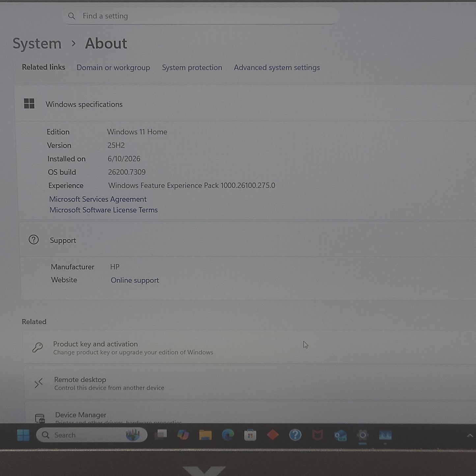476x476 pixels.
Task: Click the search magnifier icon in Settings
Action: tap(71, 16)
